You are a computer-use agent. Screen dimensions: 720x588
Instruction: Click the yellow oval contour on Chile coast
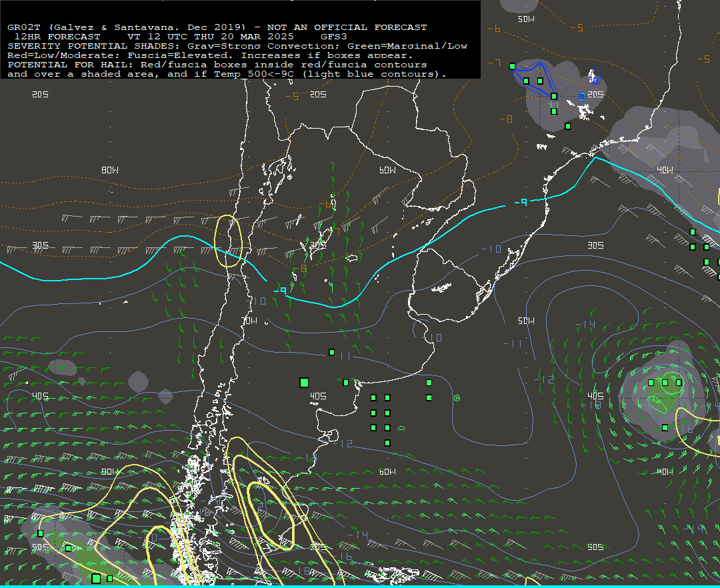[x=228, y=241]
